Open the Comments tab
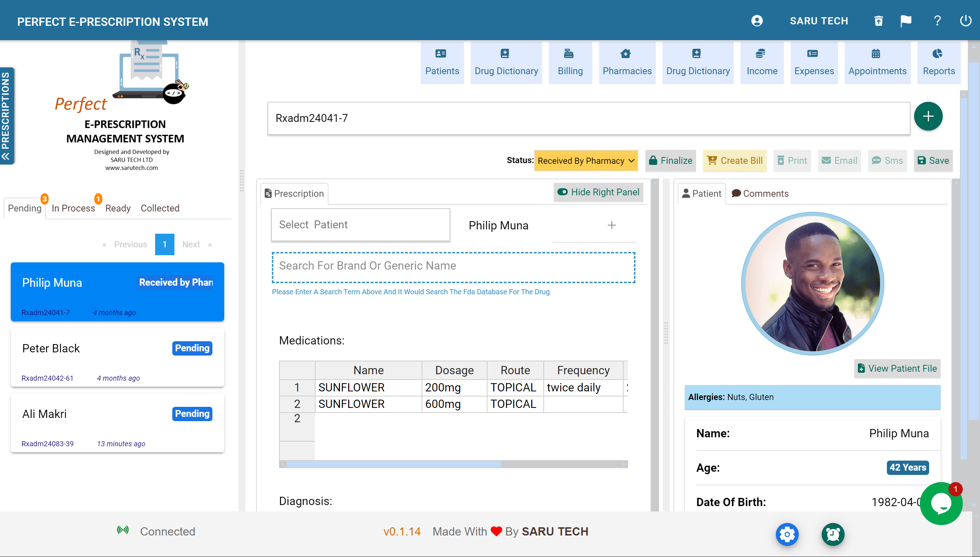Image resolution: width=980 pixels, height=557 pixels. tap(760, 194)
